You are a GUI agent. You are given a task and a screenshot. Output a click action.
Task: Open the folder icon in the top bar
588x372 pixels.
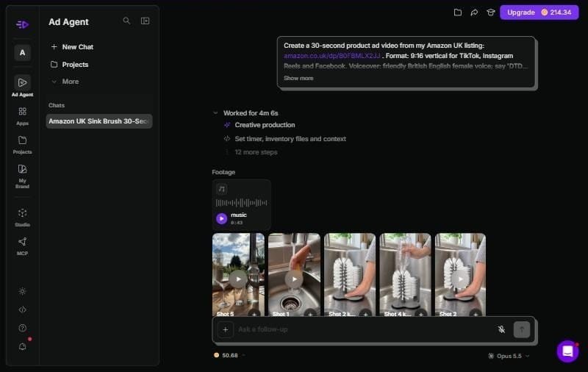[457, 12]
